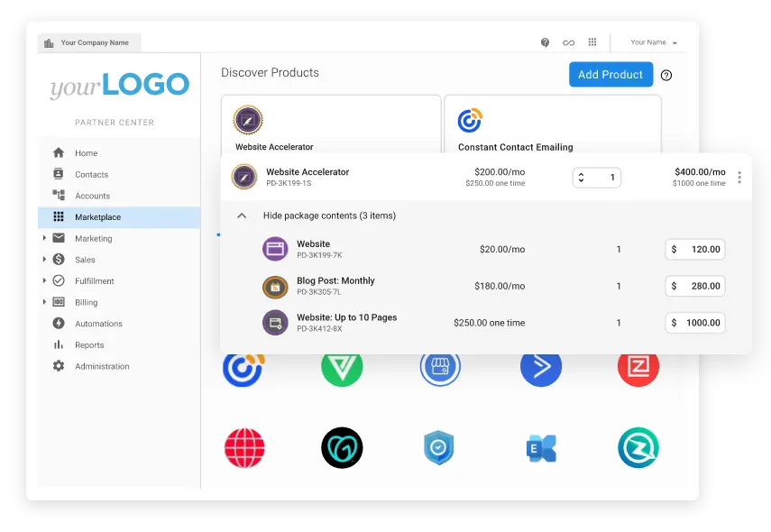Click the Add Product button

[610, 75]
